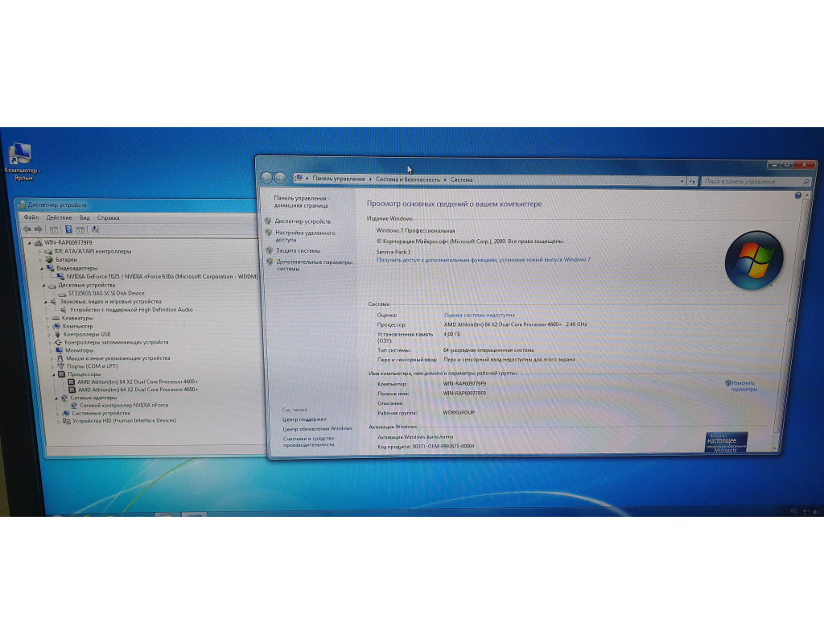The height and width of the screenshot is (644, 824).
Task: Click the blue help icon in System window
Action: pyautogui.click(x=797, y=196)
